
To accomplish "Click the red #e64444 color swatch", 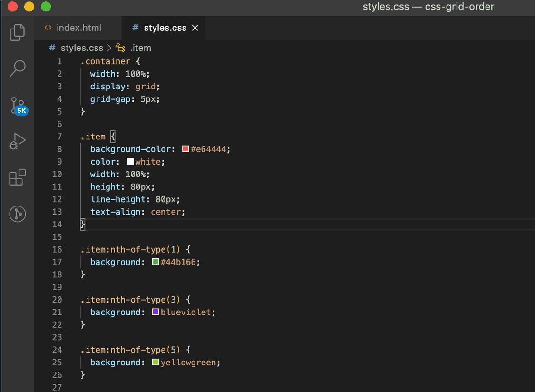I will (x=185, y=149).
